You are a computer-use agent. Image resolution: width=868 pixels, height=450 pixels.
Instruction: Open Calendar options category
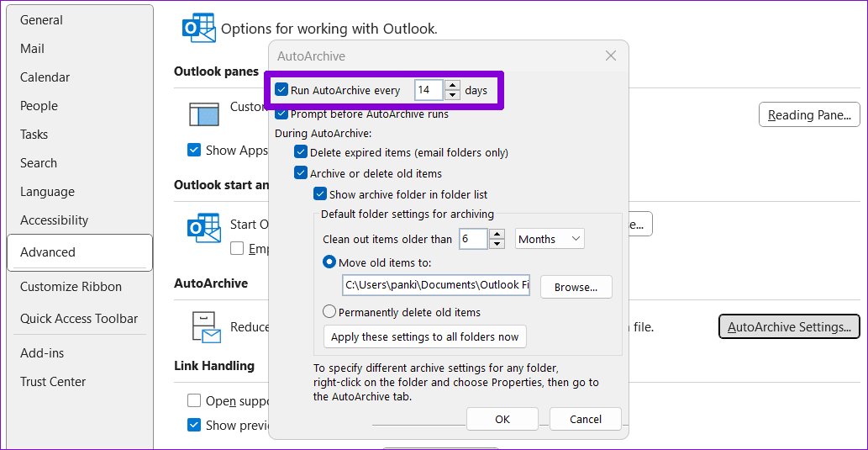click(x=45, y=77)
